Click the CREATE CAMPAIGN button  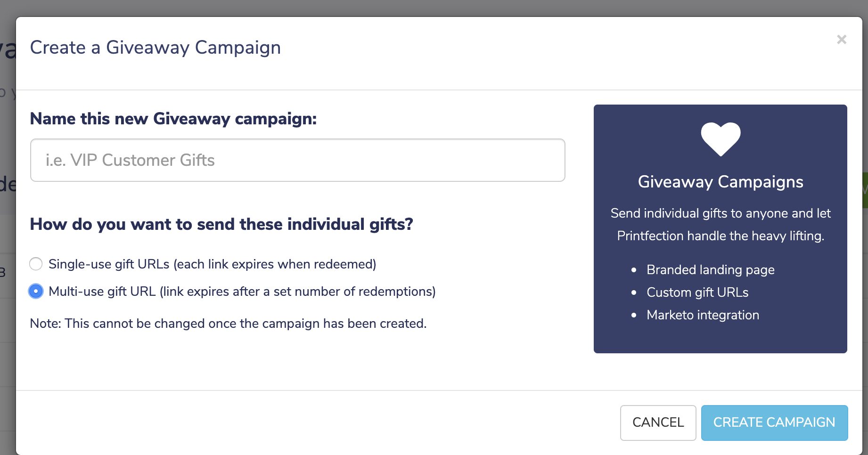click(x=774, y=422)
